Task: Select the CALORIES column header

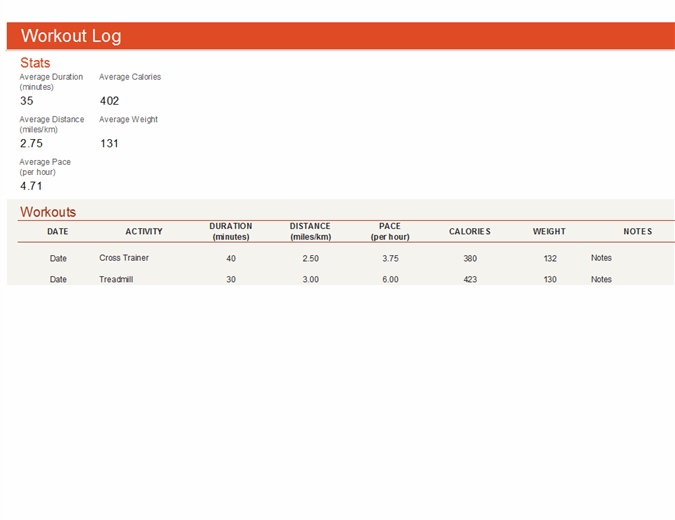Action: [470, 232]
